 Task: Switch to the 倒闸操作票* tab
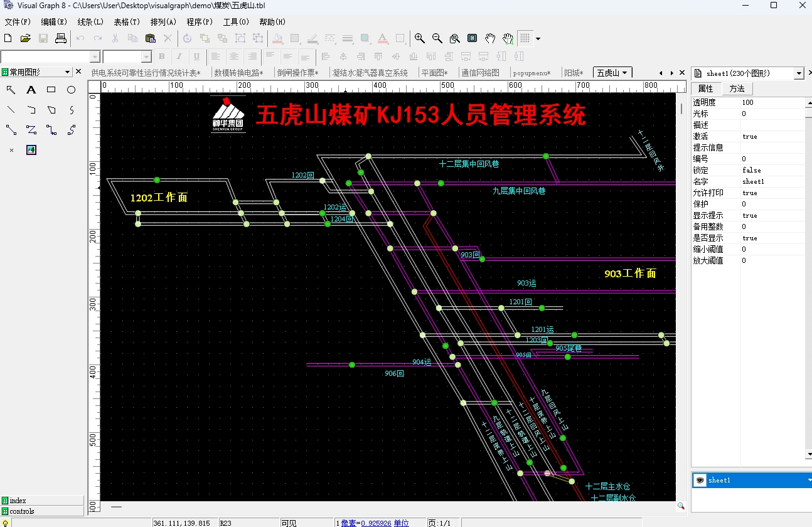pos(298,73)
